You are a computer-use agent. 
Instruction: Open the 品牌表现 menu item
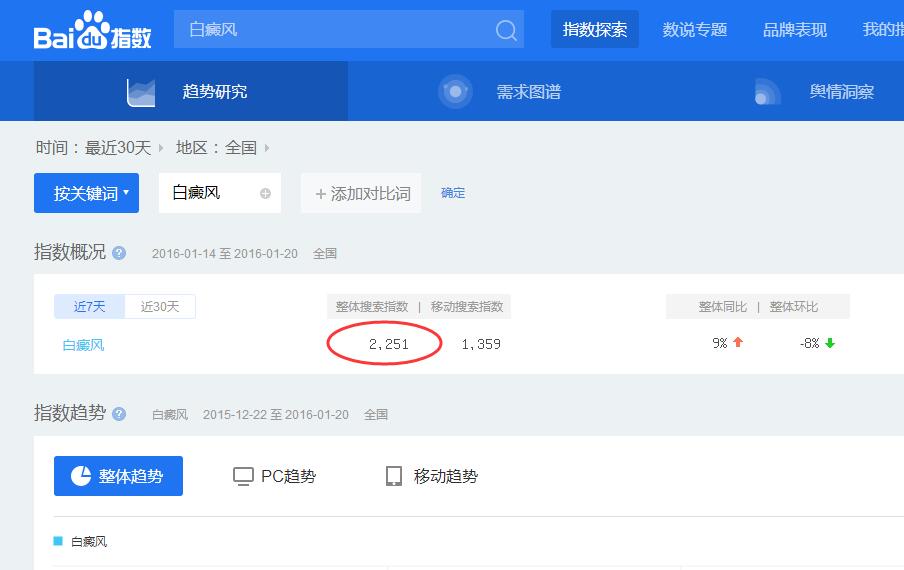pos(795,30)
